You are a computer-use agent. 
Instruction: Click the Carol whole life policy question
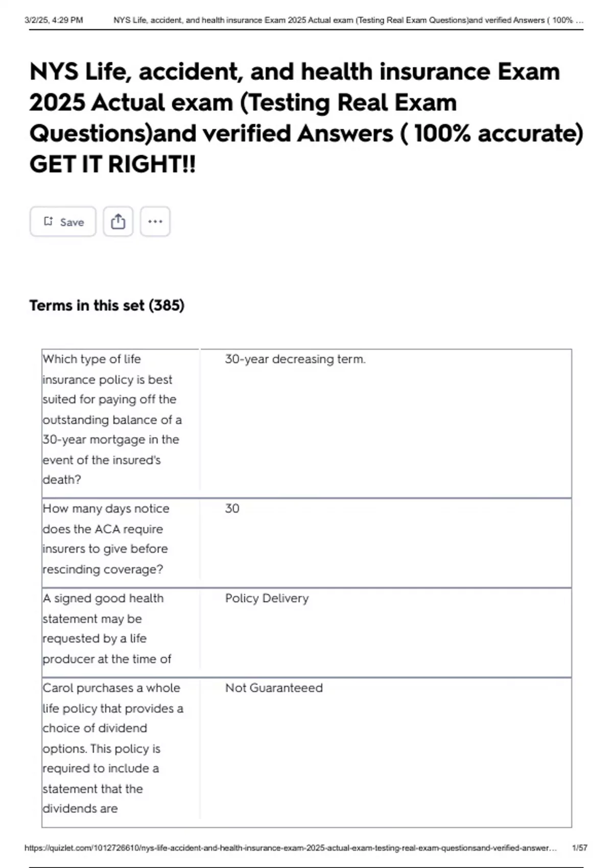tap(112, 748)
